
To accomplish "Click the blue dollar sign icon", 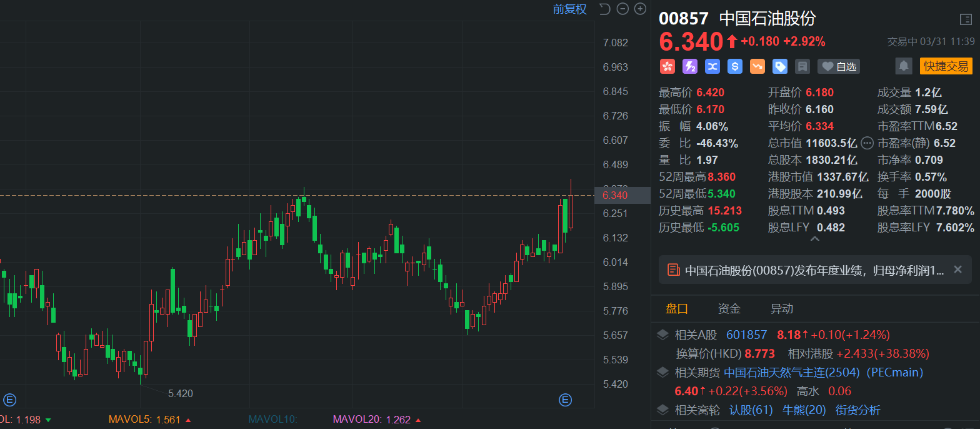I will pyautogui.click(x=734, y=66).
